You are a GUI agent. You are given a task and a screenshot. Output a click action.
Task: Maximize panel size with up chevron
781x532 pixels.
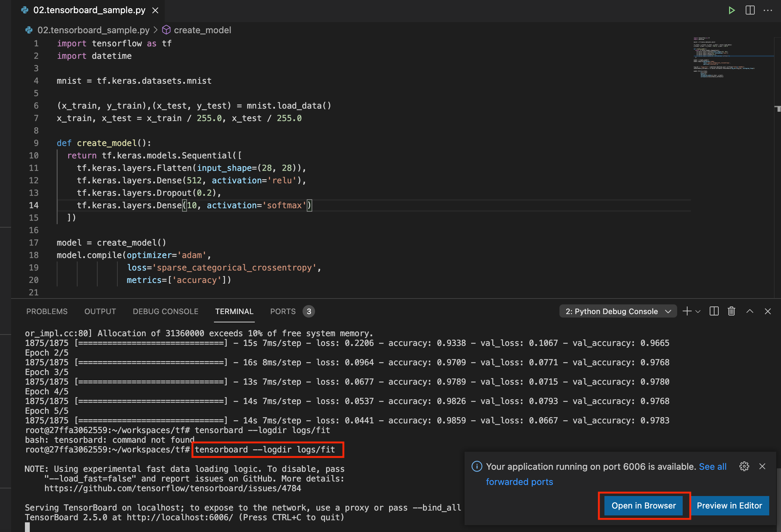[x=750, y=311]
